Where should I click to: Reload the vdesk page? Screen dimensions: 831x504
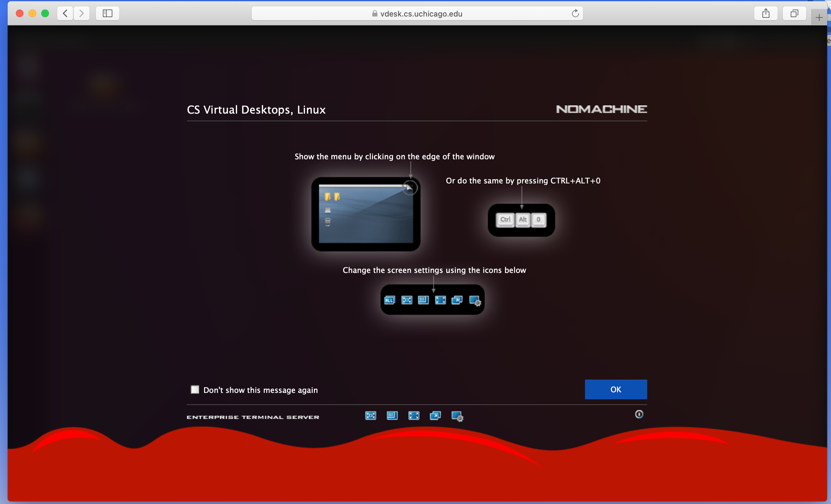[x=575, y=13]
